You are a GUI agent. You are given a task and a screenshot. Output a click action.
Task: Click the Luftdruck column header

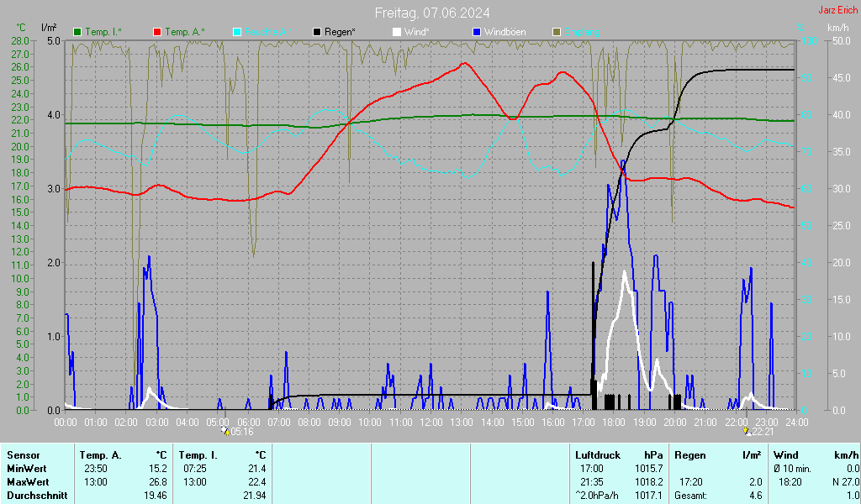(598, 455)
